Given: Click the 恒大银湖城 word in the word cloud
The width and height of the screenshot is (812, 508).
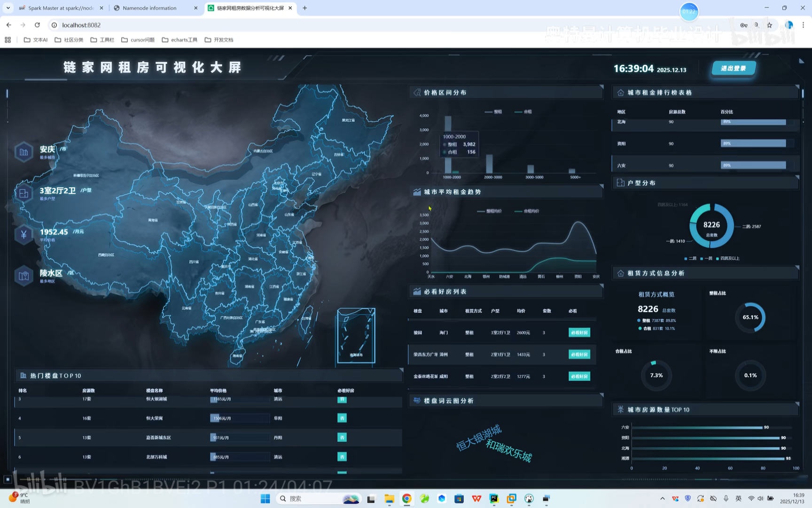Looking at the screenshot, I should tap(479, 438).
